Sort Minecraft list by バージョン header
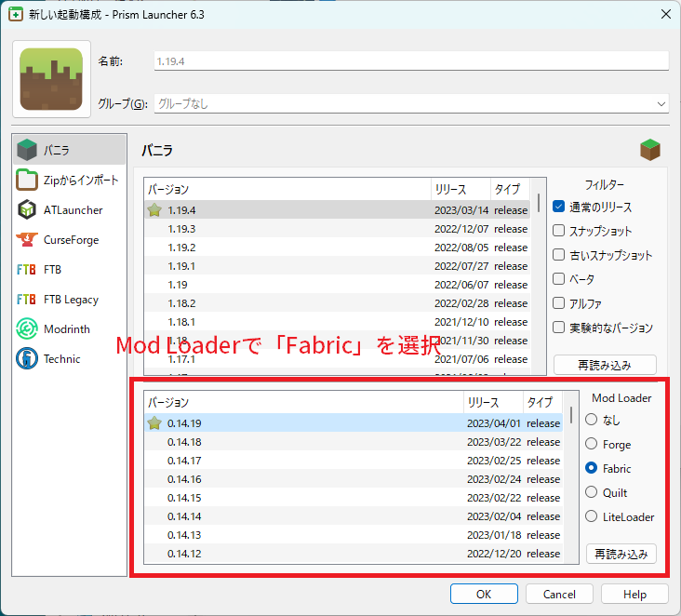 click(x=287, y=189)
